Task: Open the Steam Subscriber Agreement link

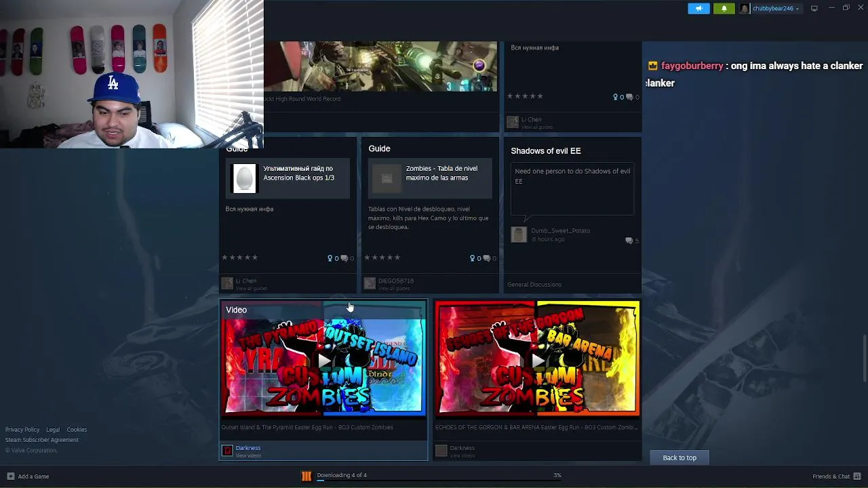Action: 42,440
